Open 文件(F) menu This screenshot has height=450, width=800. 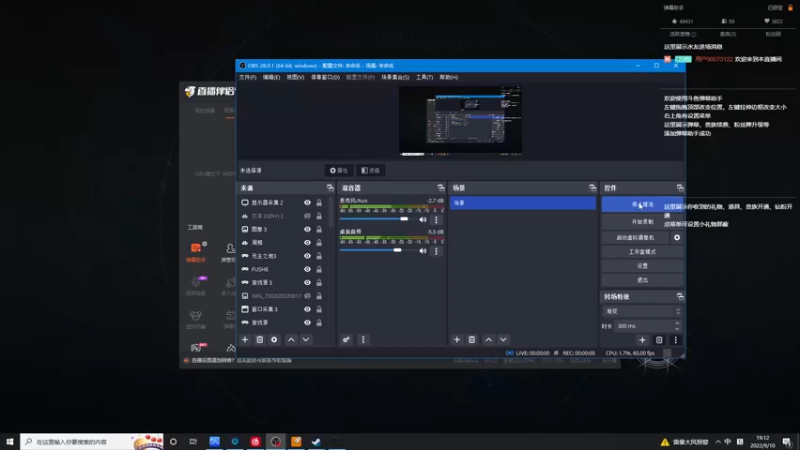[x=247, y=78]
